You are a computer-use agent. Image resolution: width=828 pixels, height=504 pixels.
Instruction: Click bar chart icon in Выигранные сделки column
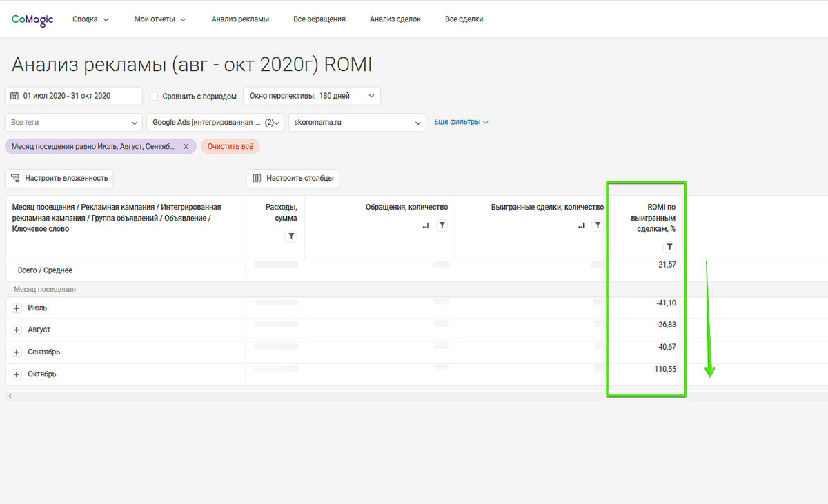581,225
